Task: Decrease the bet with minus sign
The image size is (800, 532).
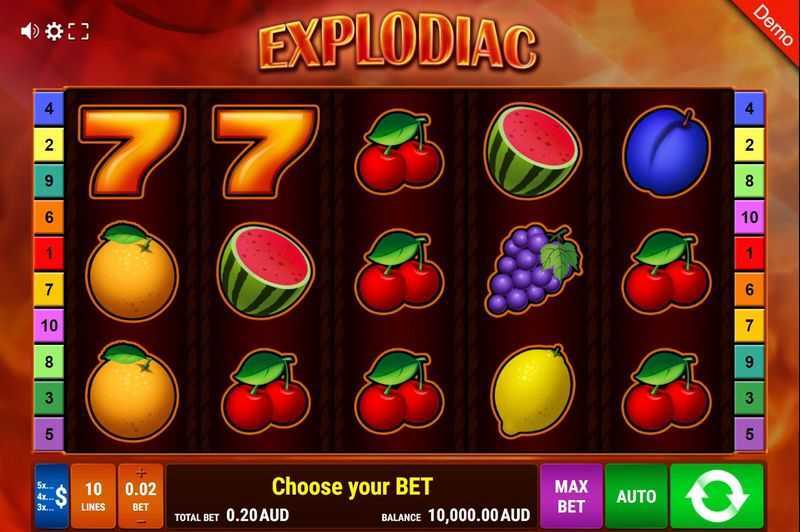Action: 141,521
